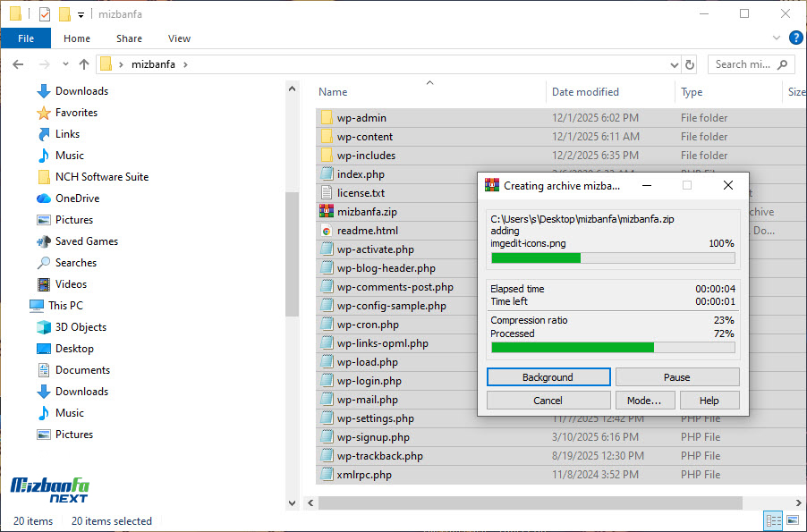Switch to large icons view button
This screenshot has height=532, width=807.
[792, 520]
